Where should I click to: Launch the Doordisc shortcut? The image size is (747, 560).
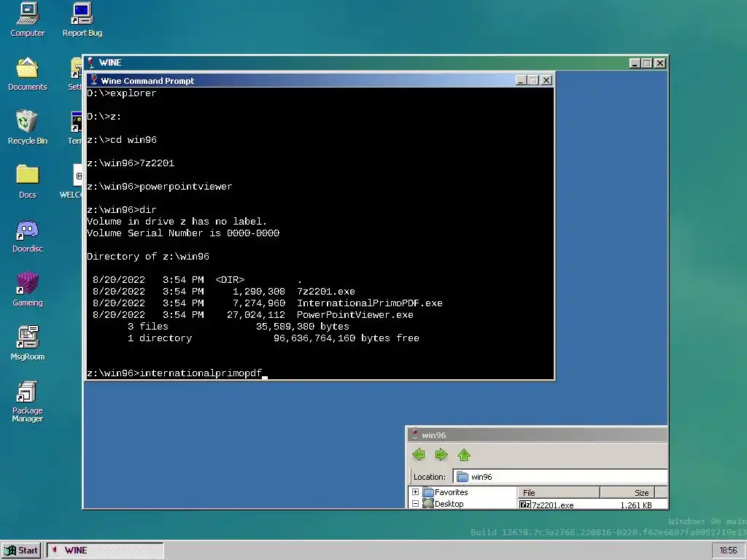tap(27, 236)
